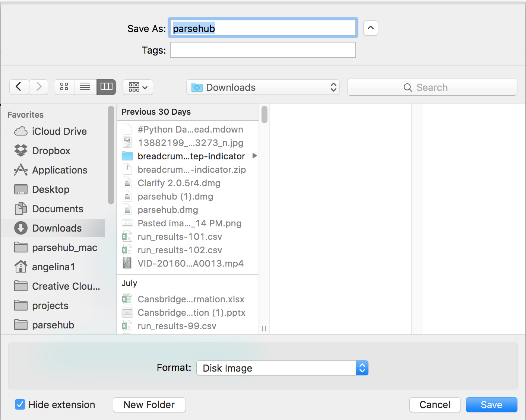
Task: Switch to list view
Action: [x=85, y=87]
